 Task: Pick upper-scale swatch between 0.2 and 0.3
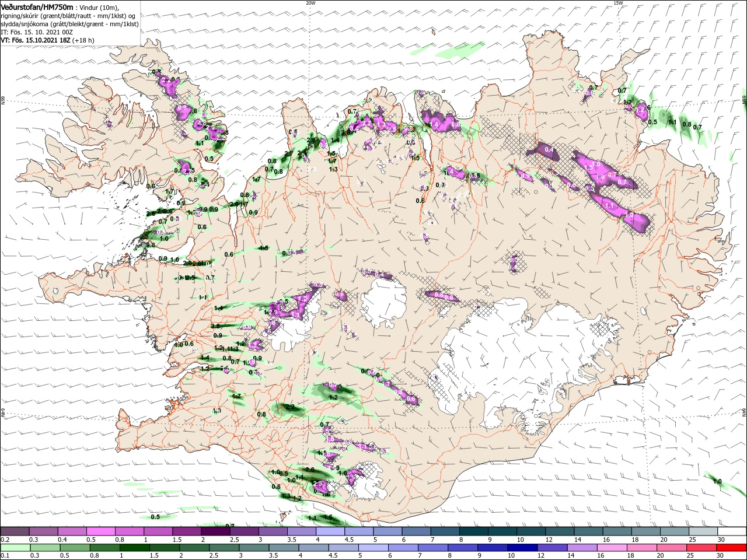coord(15,531)
